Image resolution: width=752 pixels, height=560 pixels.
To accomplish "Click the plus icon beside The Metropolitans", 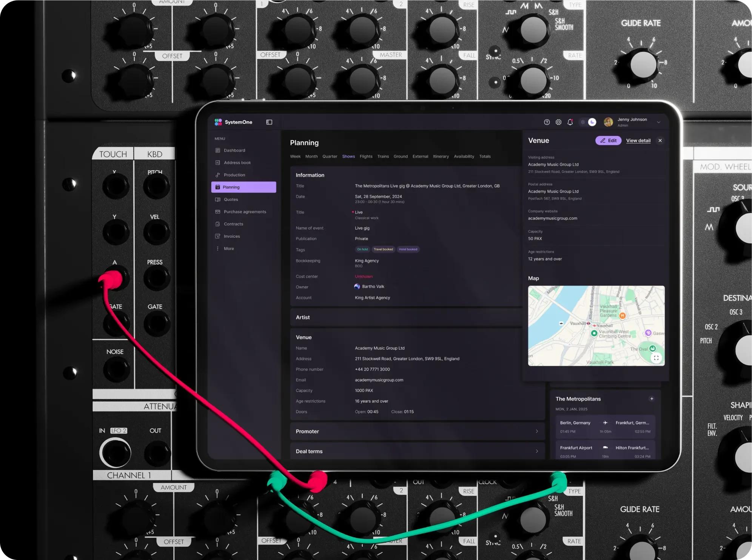I will pos(652,399).
